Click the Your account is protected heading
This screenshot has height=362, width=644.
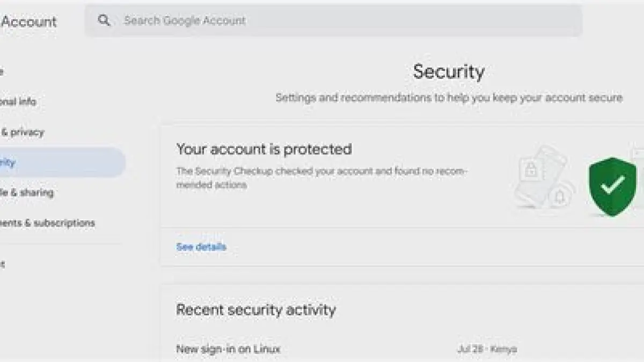(x=264, y=149)
